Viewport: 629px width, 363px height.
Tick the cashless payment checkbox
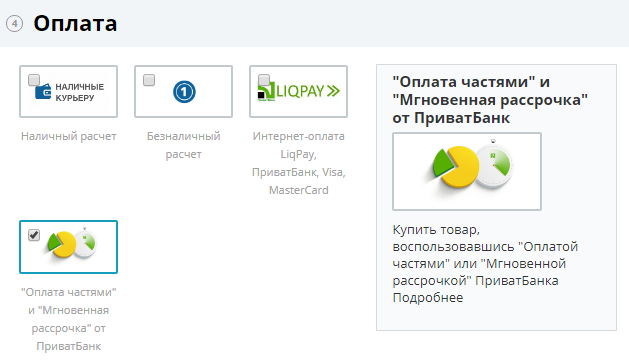click(149, 80)
